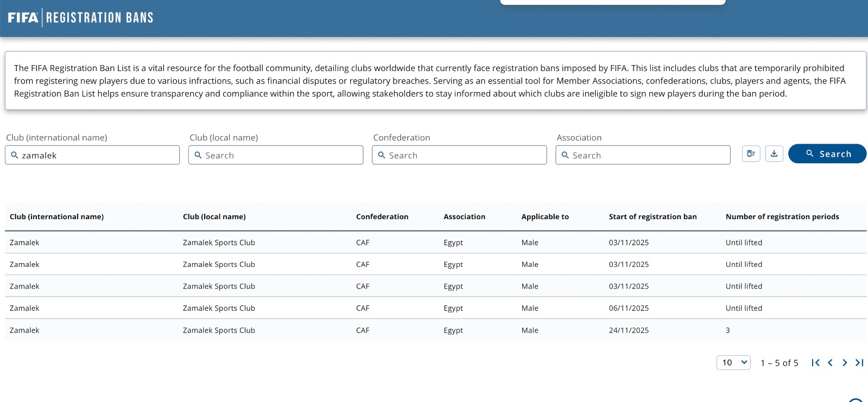
Task: Click the Club (local name) search field
Action: [x=282, y=155]
